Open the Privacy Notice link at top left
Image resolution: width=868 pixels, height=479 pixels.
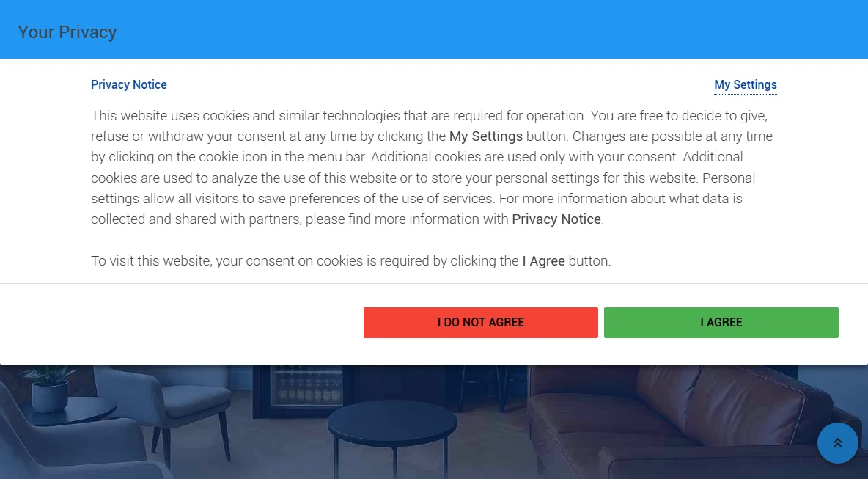129,85
